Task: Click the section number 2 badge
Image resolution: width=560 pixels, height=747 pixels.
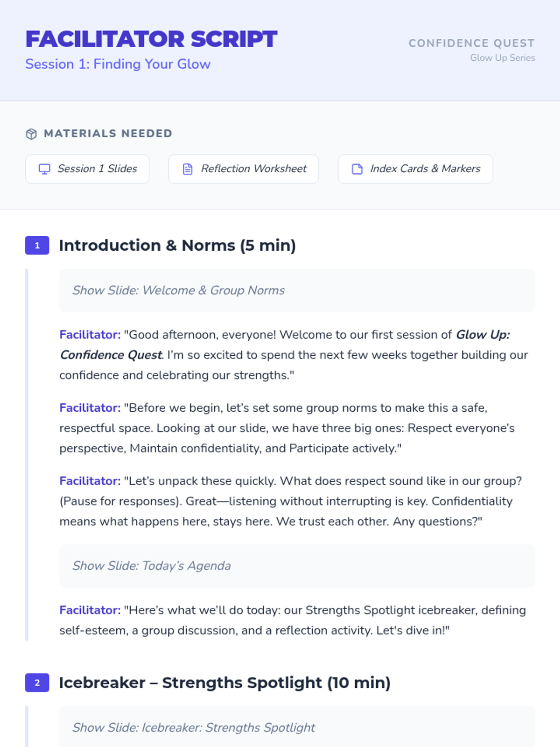Action: tap(37, 683)
